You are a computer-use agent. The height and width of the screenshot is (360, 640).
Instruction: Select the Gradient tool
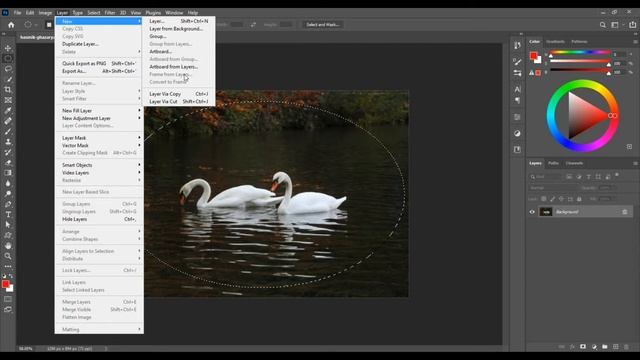[8, 173]
